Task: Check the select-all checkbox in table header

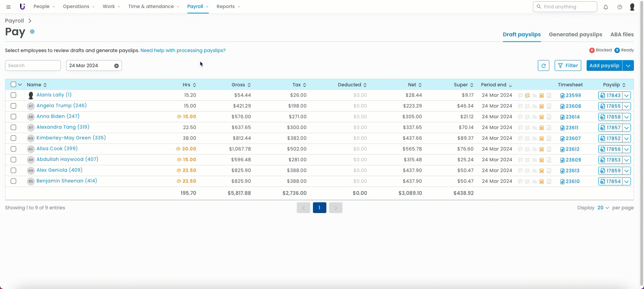Action: coord(13,85)
